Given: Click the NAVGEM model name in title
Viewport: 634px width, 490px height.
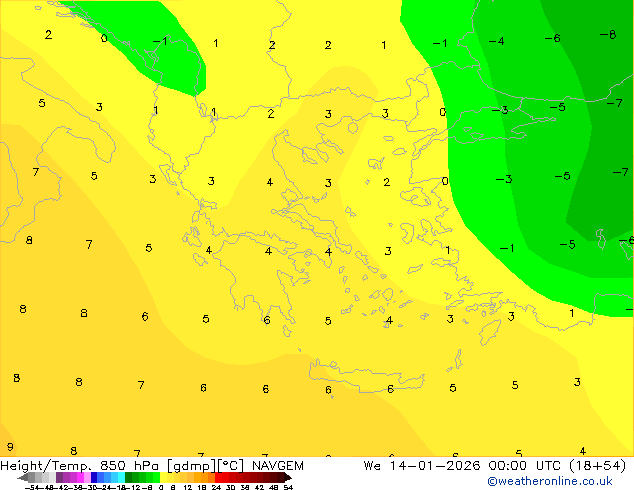Looking at the screenshot, I should pos(277,466).
